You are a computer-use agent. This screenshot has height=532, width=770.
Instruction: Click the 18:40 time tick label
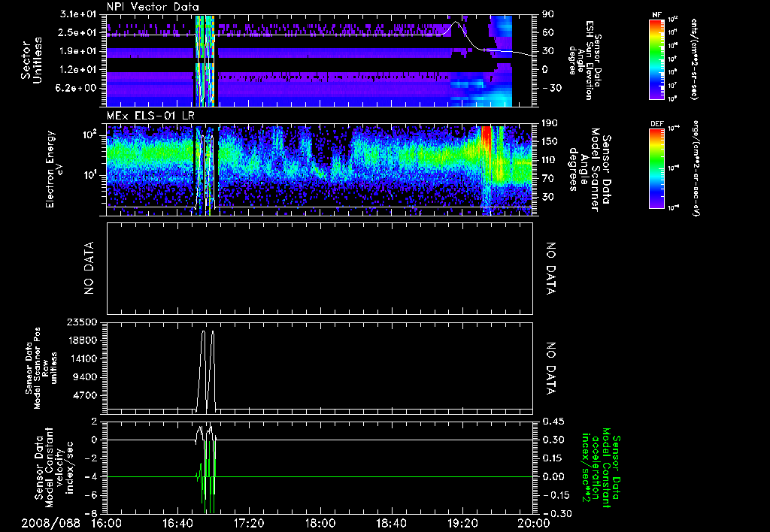point(391,523)
